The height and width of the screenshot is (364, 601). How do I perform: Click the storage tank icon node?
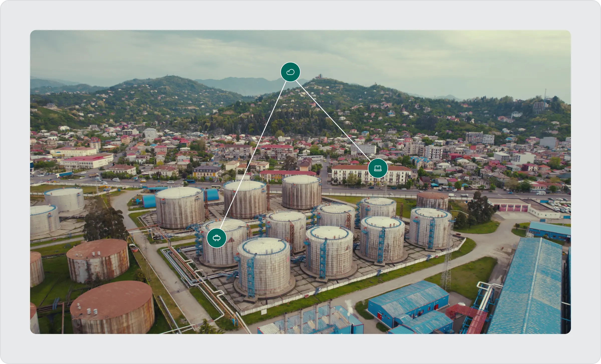point(217,238)
